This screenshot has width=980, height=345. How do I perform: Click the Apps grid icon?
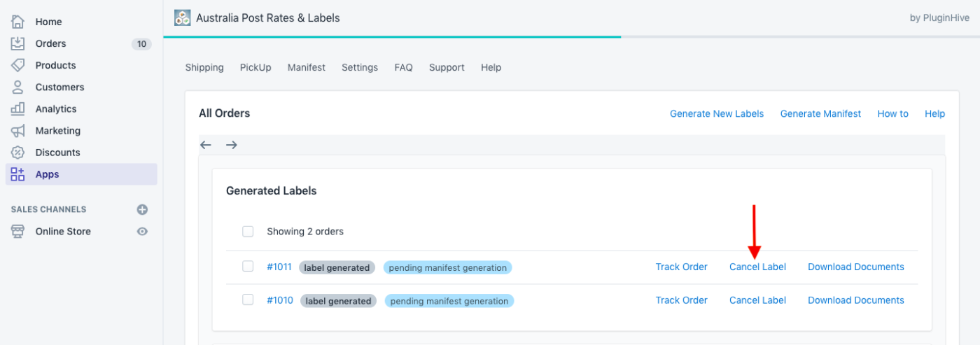(17, 174)
